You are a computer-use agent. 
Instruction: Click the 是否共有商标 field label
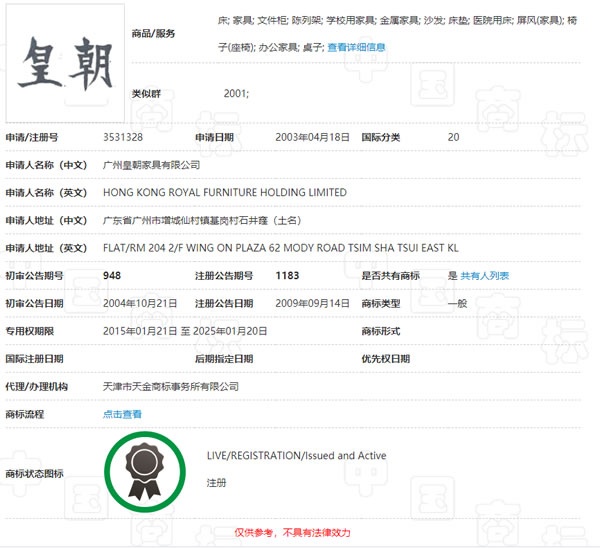390,276
